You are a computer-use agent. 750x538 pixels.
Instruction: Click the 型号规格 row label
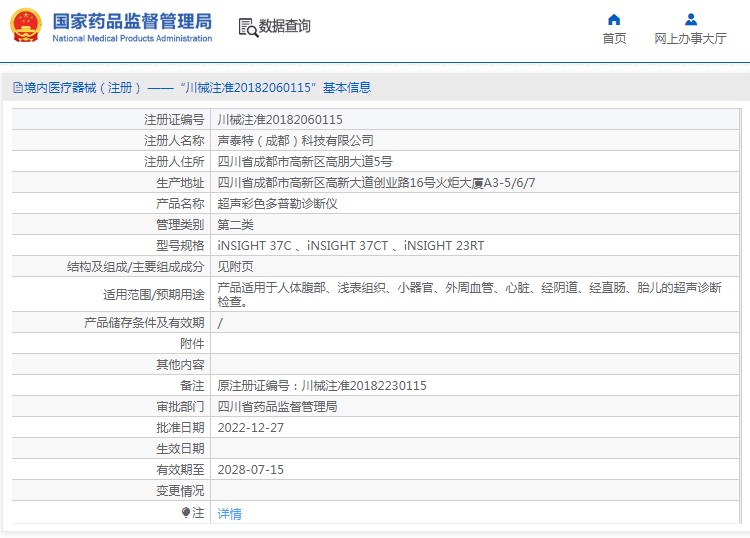point(180,245)
